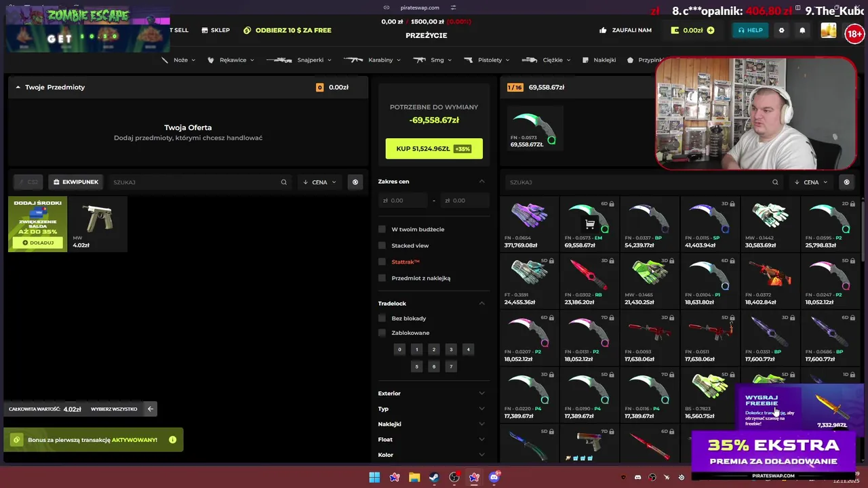The width and height of the screenshot is (868, 488).
Task: Click the minimum price input field
Action: click(403, 201)
